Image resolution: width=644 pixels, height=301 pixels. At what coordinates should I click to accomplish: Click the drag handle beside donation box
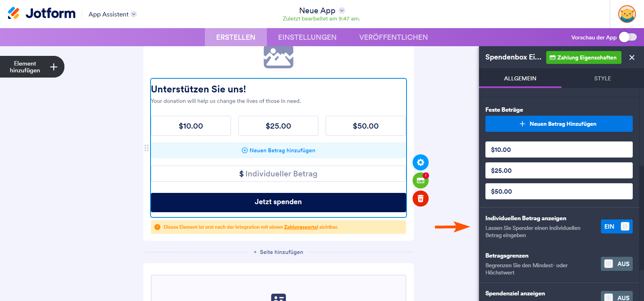[x=147, y=148]
